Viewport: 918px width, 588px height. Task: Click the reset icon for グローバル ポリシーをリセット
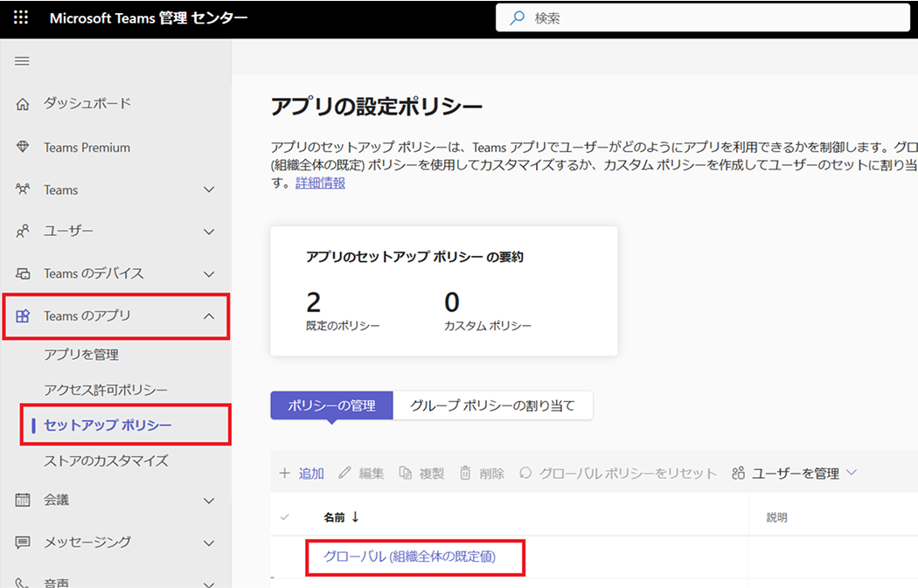[525, 473]
